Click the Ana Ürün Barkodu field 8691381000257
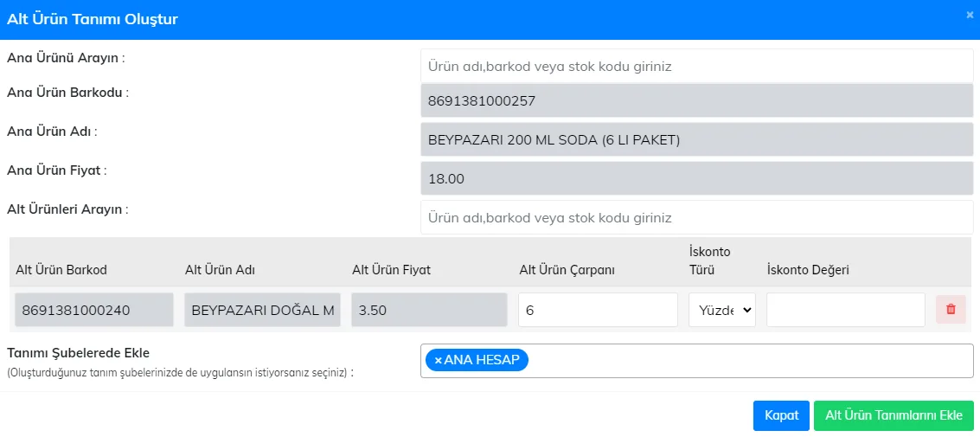 (x=697, y=100)
